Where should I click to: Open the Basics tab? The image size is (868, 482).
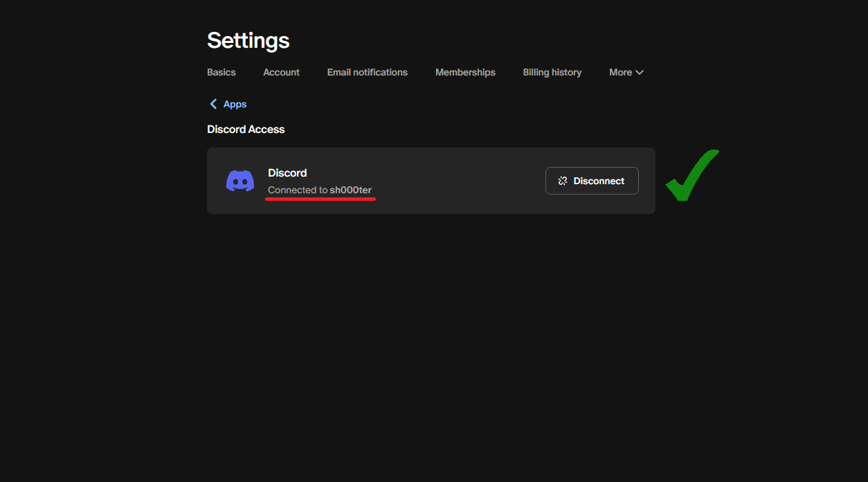pyautogui.click(x=221, y=72)
